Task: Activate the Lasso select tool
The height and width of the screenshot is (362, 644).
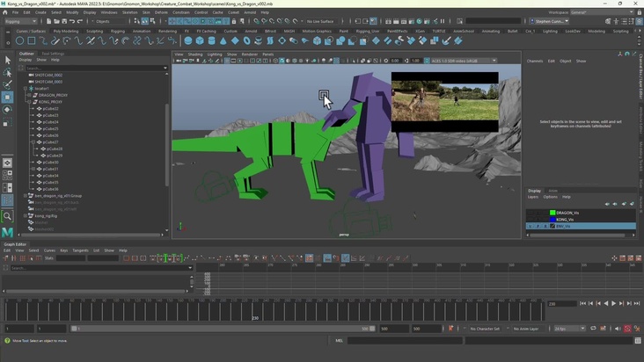Action: coord(7,73)
